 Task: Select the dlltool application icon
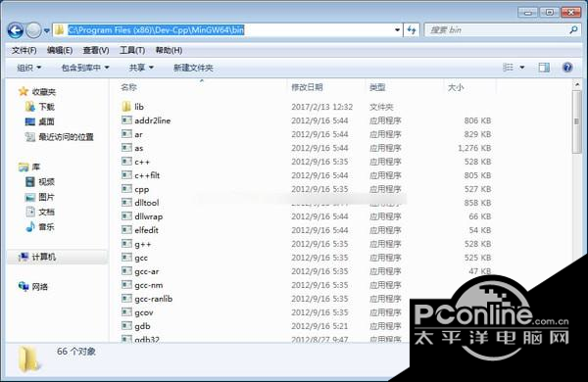(x=126, y=203)
